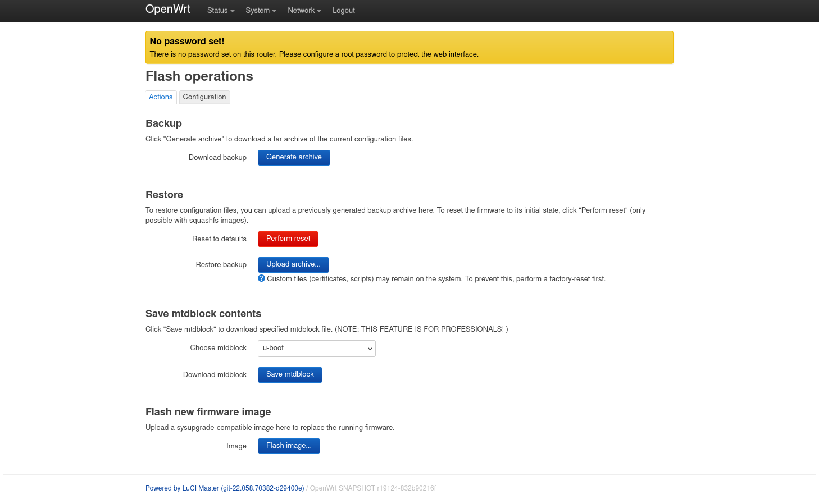This screenshot has width=819, height=504.
Task: Click the 'No password set!' warning heading
Action: pos(187,41)
